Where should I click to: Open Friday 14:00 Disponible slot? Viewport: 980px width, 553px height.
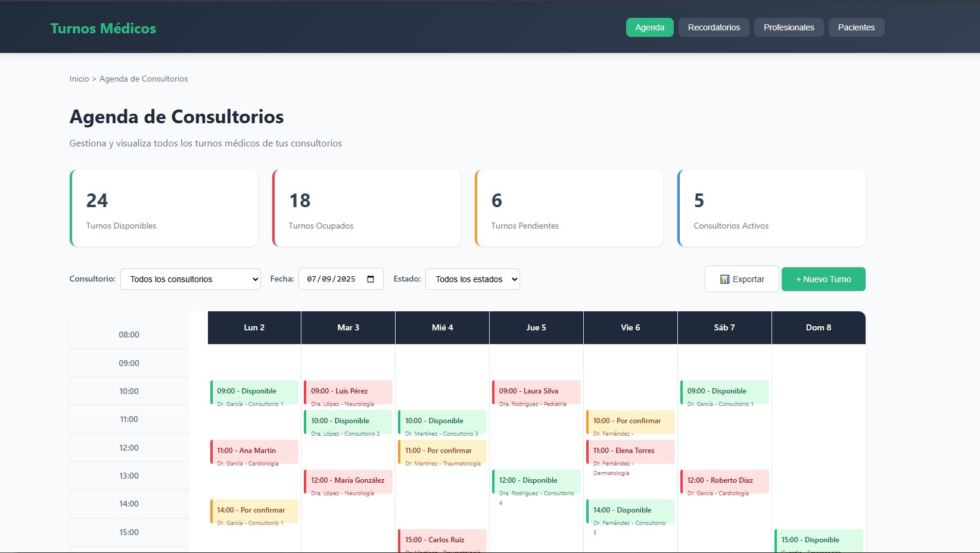pos(631,511)
